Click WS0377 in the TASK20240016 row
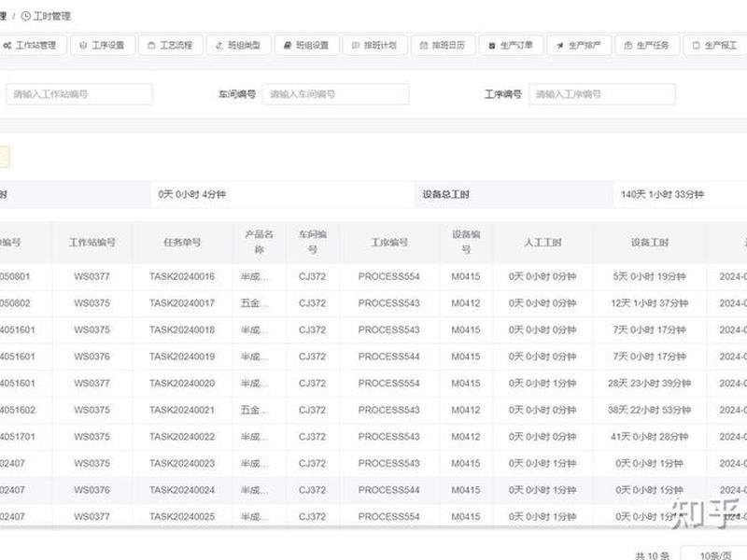This screenshot has height=560, width=747. [92, 276]
